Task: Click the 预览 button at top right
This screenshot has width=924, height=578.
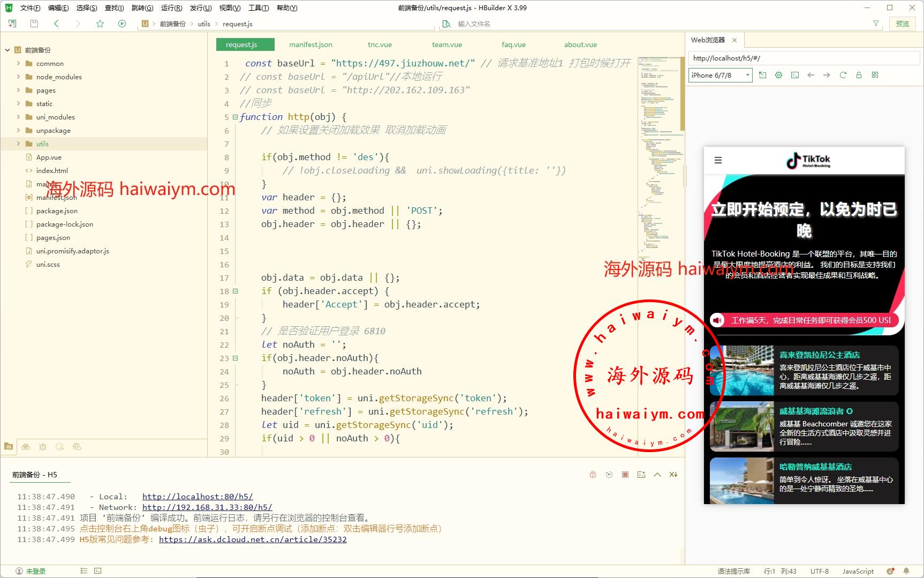Action: [x=902, y=24]
